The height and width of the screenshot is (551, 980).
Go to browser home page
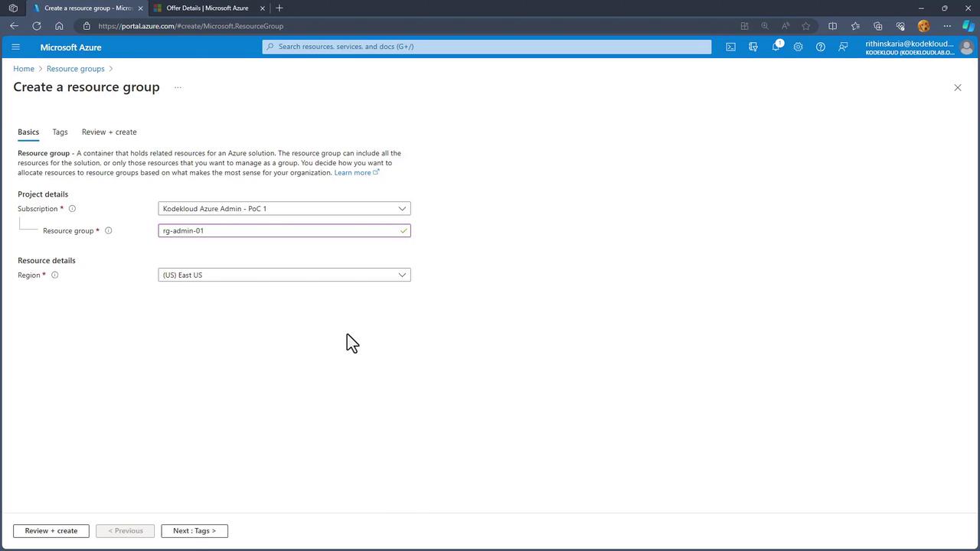pos(59,26)
